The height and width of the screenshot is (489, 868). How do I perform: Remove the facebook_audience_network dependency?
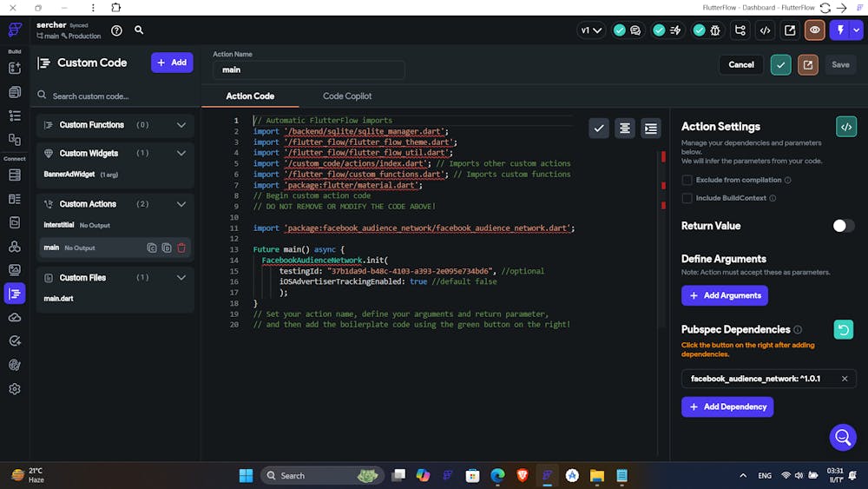point(845,379)
